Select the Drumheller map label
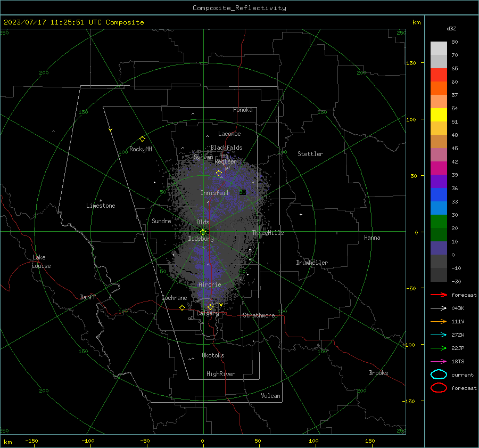The width and height of the screenshot is (479, 448). pos(312,263)
